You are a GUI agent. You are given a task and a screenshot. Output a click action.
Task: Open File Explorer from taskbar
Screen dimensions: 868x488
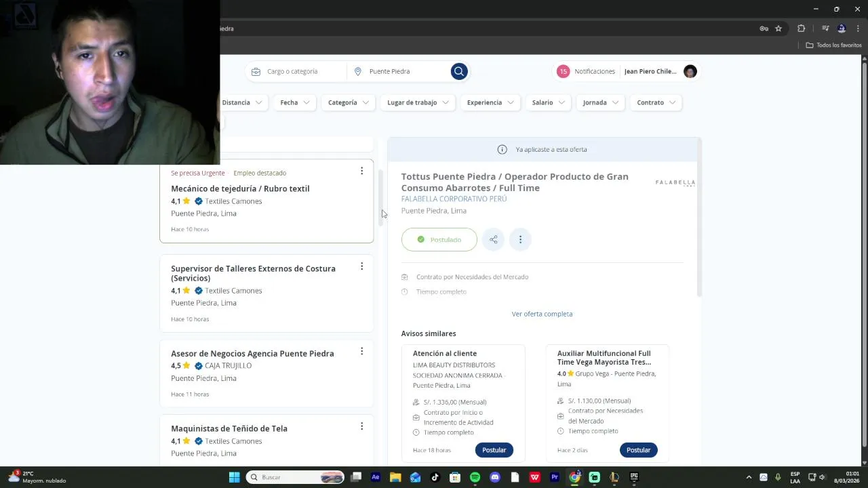(x=395, y=477)
